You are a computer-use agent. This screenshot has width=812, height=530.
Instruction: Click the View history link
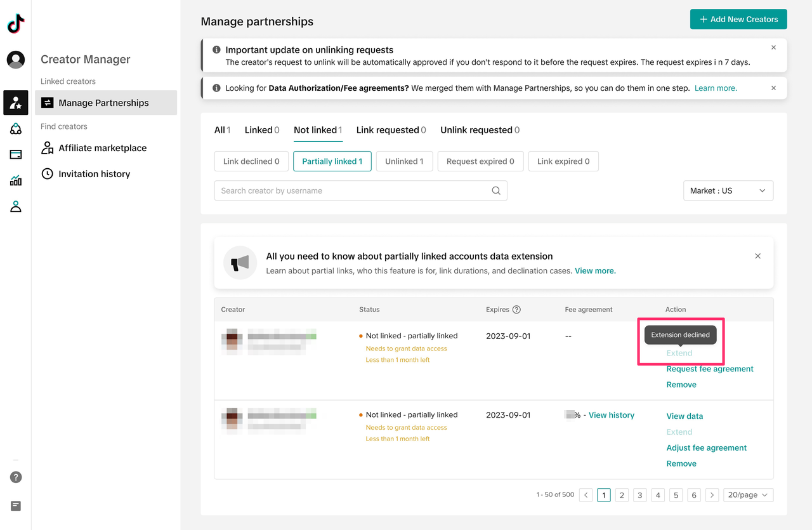pos(611,415)
